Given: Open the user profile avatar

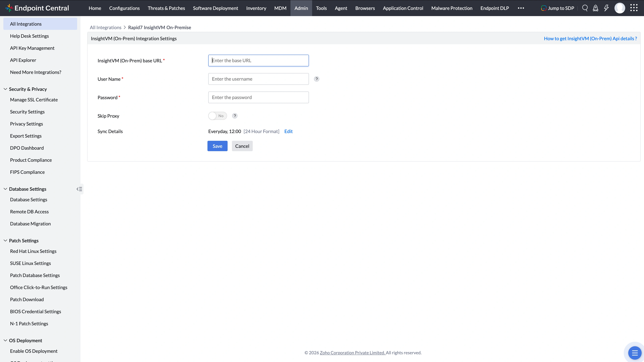Looking at the screenshot, I should click(620, 8).
